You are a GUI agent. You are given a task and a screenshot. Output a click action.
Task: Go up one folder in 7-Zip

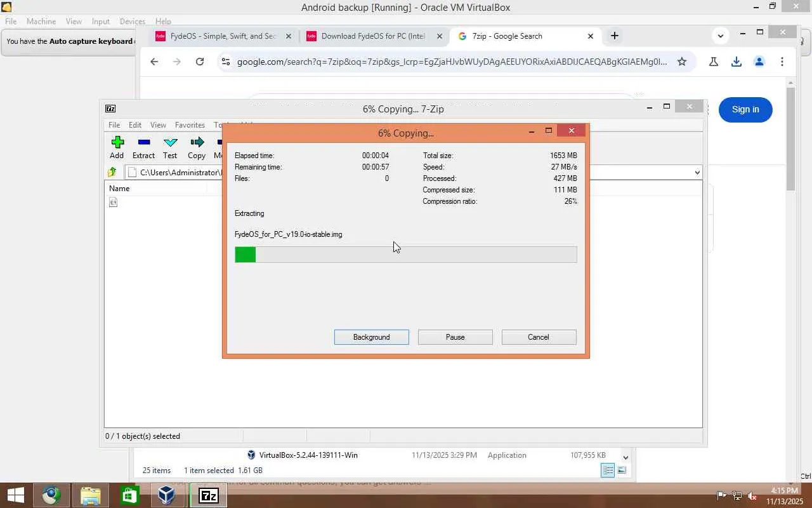point(112,172)
